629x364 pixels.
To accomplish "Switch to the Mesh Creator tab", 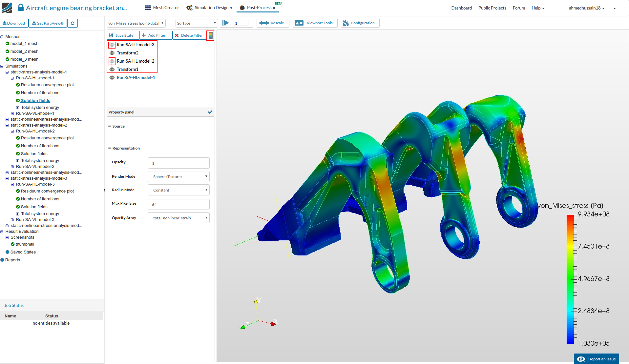I will [x=162, y=8].
